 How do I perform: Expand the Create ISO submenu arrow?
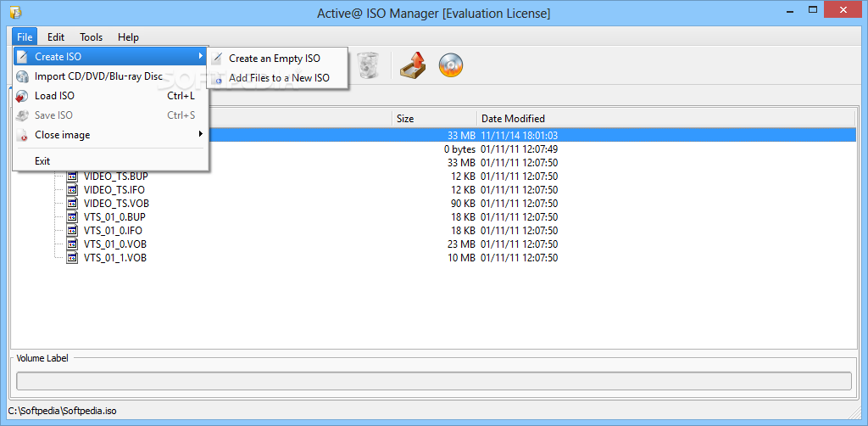[200, 56]
